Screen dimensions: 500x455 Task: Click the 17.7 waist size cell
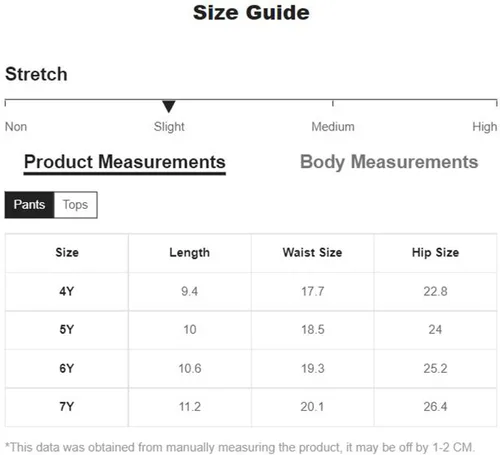tap(313, 291)
